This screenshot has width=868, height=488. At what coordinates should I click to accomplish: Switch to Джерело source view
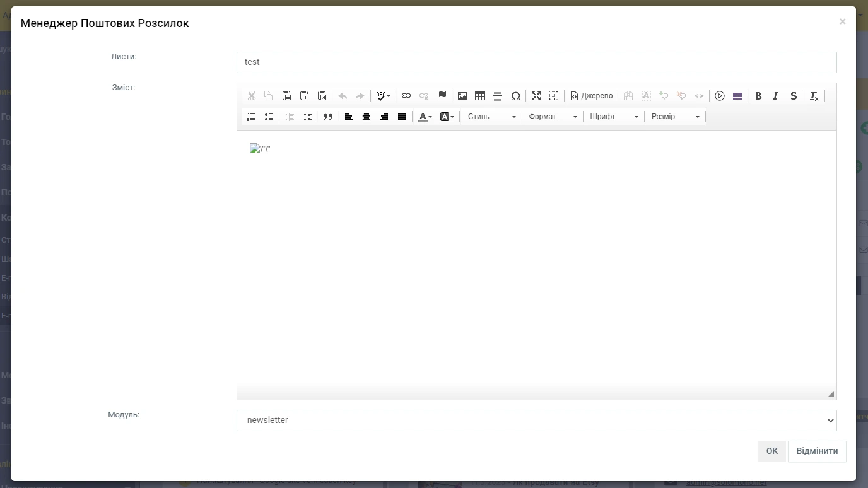[592, 96]
